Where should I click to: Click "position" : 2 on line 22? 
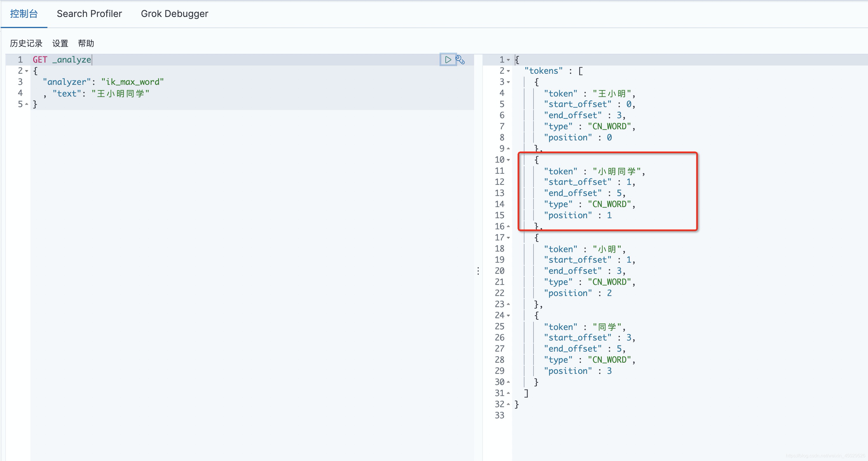(577, 293)
